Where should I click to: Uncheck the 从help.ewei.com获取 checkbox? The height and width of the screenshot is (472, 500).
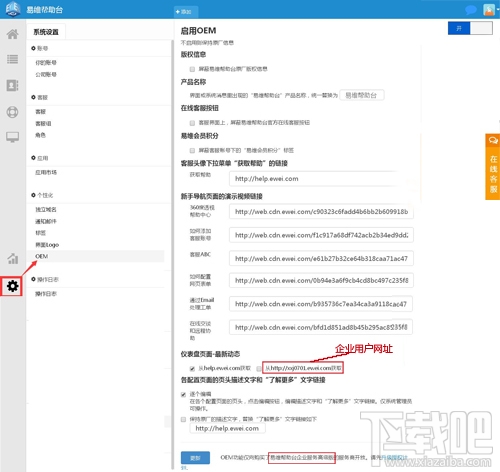tap(192, 369)
